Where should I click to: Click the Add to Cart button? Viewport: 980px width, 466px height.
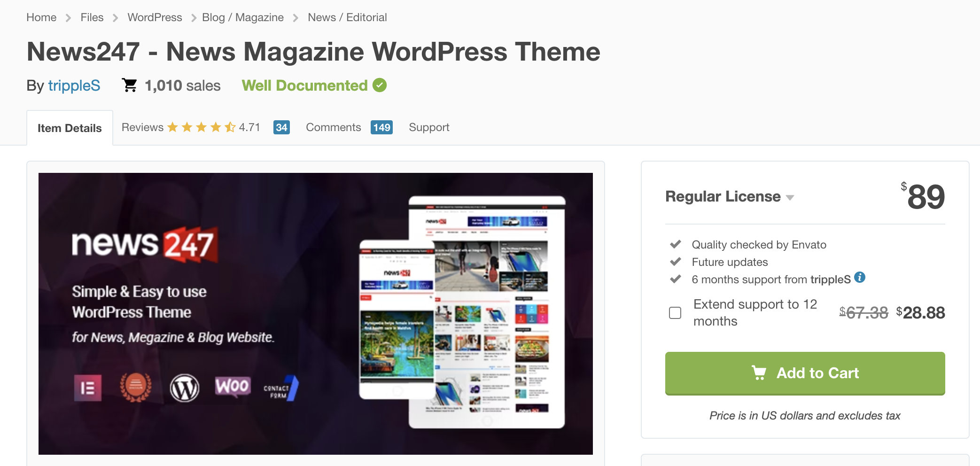(805, 373)
